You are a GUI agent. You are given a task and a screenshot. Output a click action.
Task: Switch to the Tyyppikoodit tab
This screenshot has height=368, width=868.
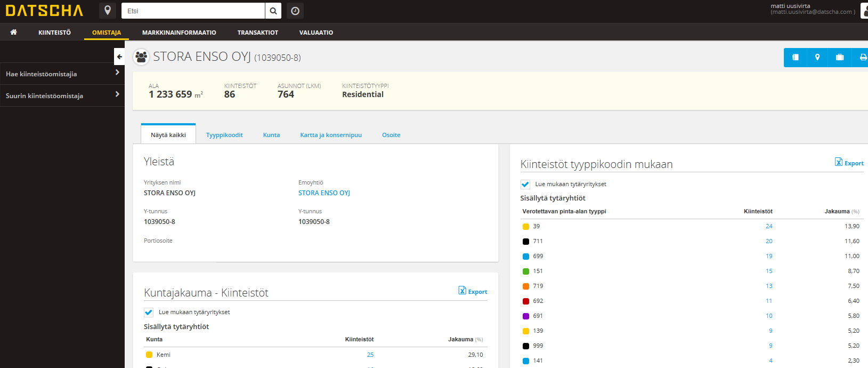click(x=224, y=135)
